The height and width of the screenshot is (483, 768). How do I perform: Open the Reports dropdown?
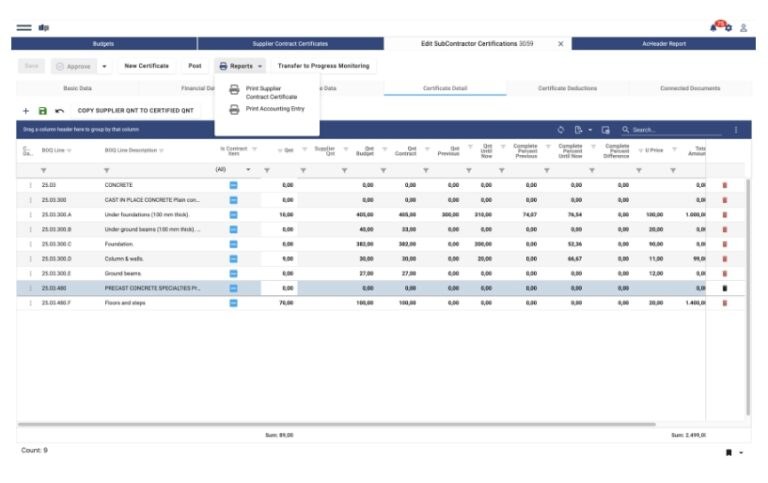click(x=240, y=66)
